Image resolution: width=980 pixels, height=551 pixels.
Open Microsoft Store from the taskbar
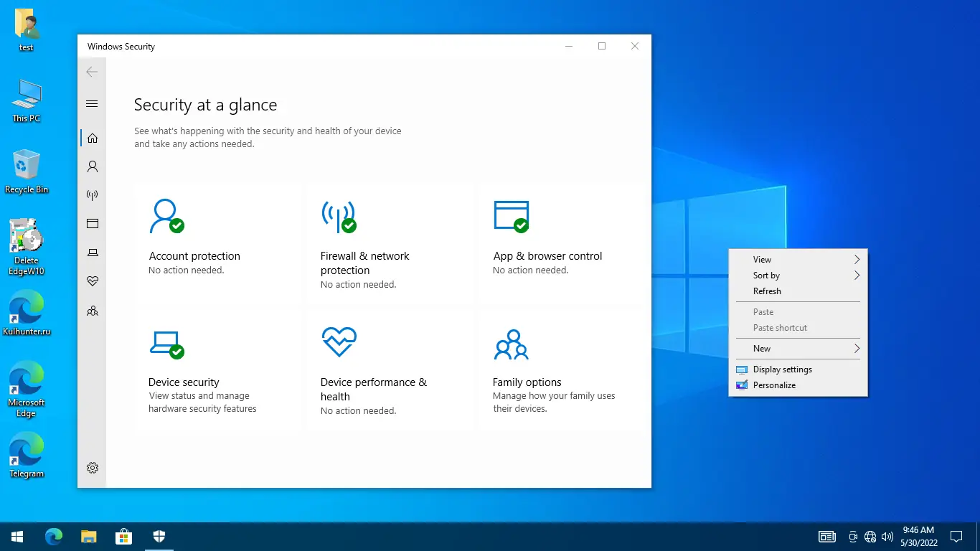click(x=124, y=536)
